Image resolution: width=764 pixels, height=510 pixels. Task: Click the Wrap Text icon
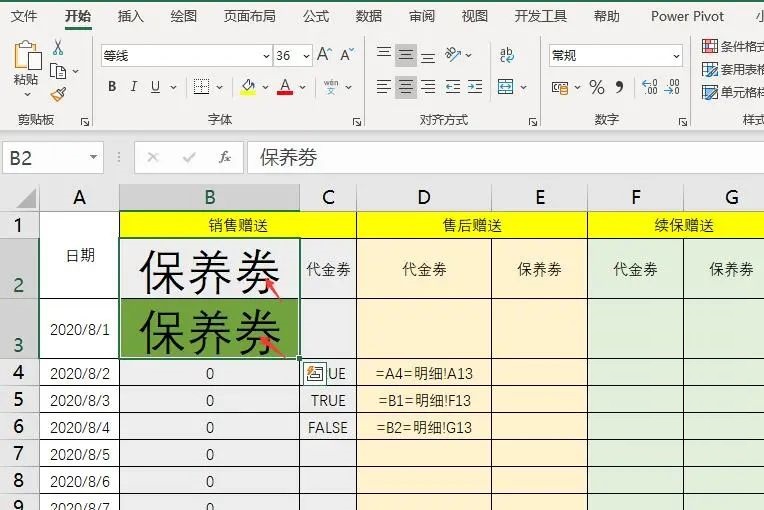tap(507, 55)
